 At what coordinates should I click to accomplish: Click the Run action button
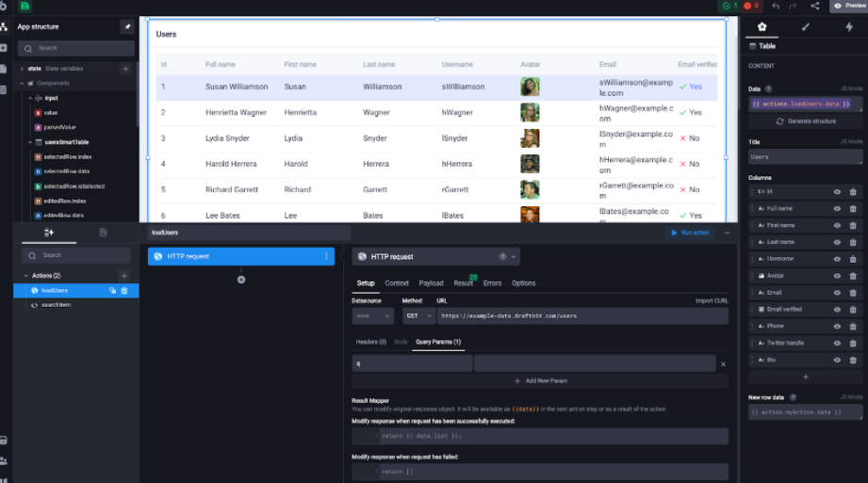[x=688, y=233]
